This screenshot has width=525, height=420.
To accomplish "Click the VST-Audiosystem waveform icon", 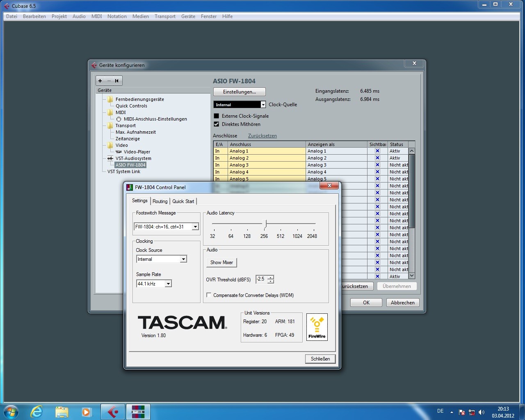I will click(x=110, y=158).
